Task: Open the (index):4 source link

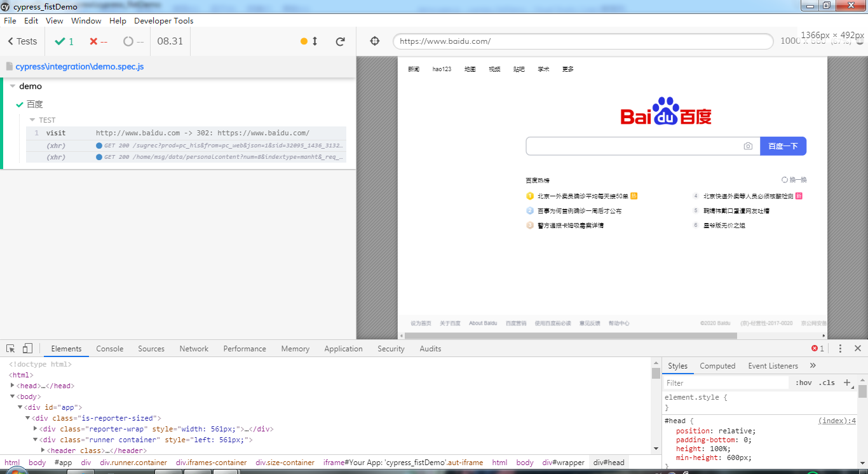Action: [837, 421]
